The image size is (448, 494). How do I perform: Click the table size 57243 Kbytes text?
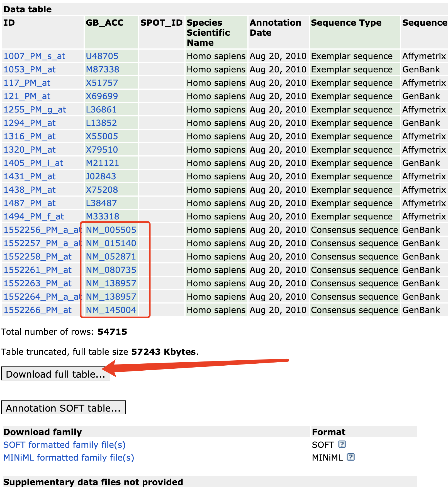(x=164, y=352)
